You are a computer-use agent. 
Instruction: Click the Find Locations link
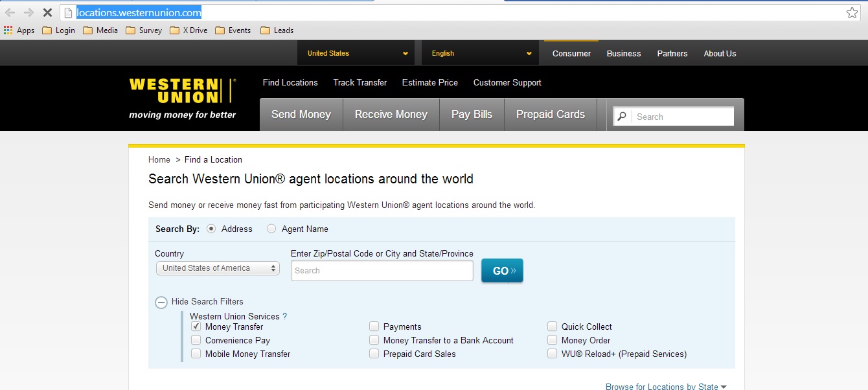(290, 82)
